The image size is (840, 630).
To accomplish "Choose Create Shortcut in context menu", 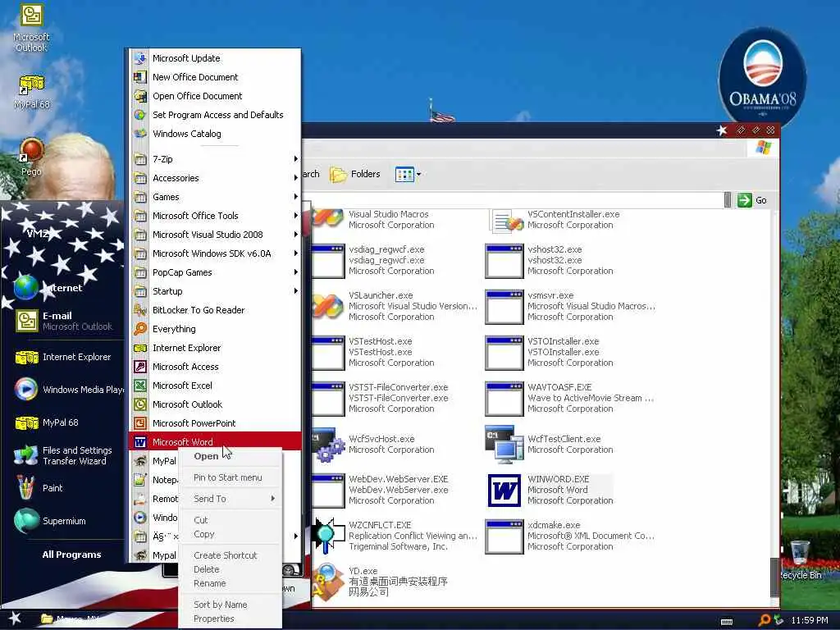I will click(x=230, y=555).
